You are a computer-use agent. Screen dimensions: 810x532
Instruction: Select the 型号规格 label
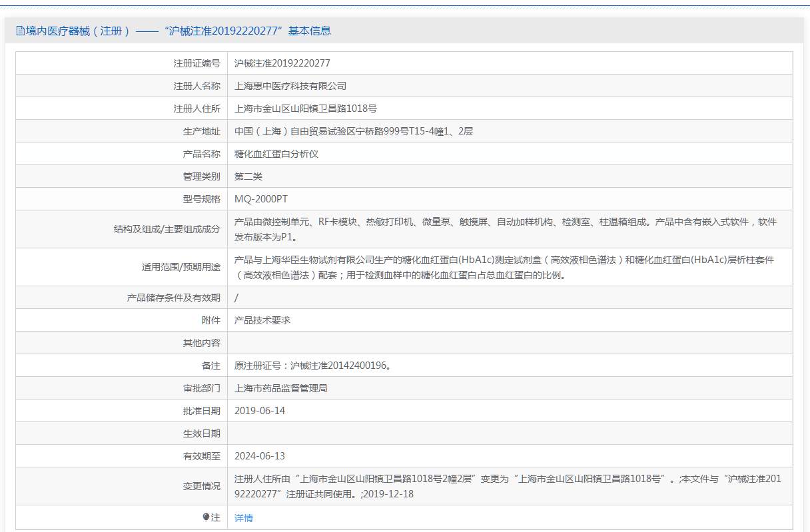(202, 199)
